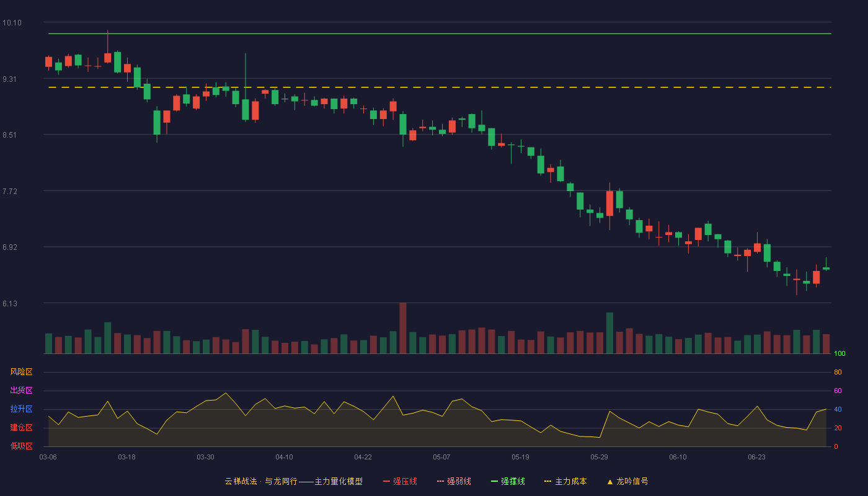The height and width of the screenshot is (496, 868).
Task: Click the 06-23 date label
Action: click(x=756, y=457)
